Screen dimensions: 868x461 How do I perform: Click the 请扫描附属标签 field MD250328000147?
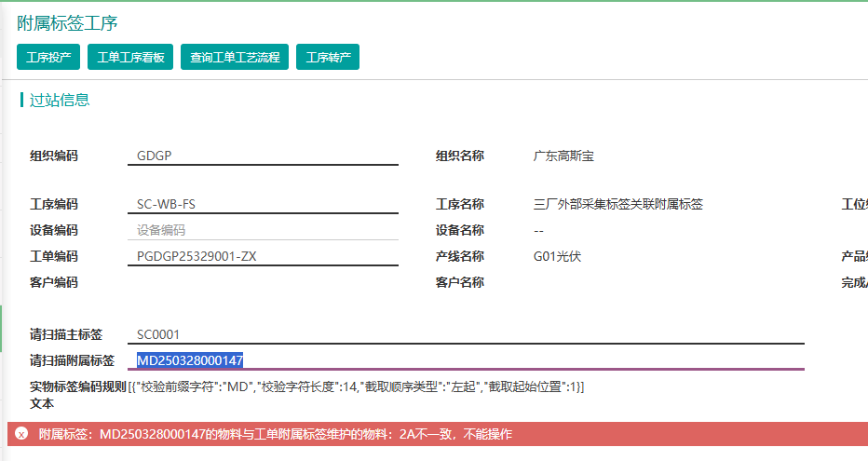(x=466, y=360)
